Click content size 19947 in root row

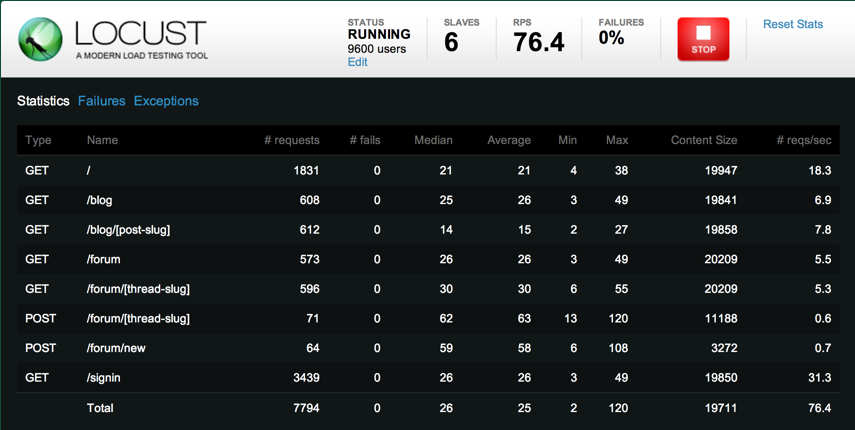click(720, 171)
